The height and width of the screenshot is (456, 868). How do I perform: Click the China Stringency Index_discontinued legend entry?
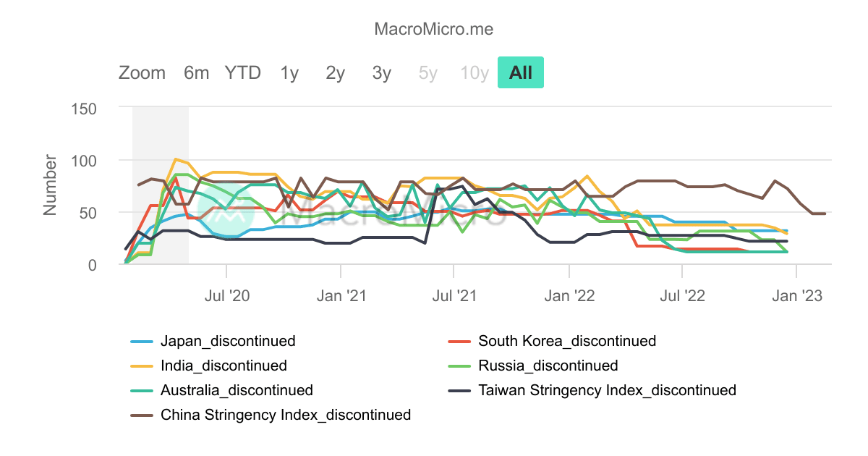(x=285, y=415)
